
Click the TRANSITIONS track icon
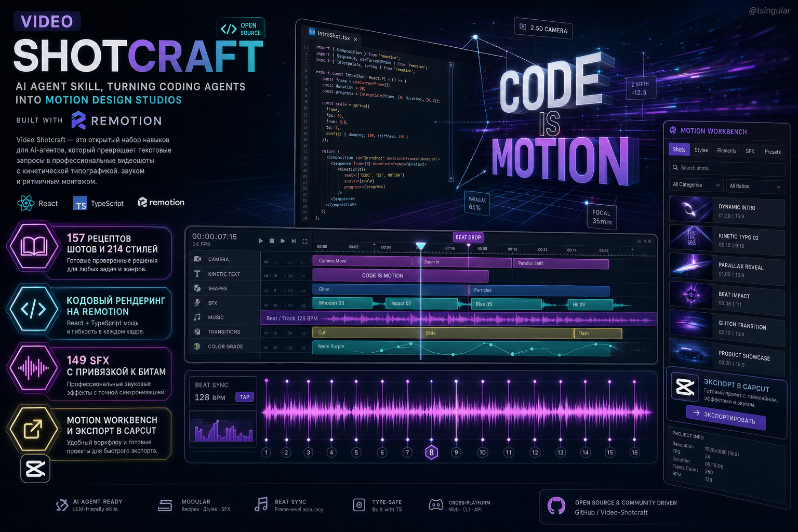pos(197,331)
